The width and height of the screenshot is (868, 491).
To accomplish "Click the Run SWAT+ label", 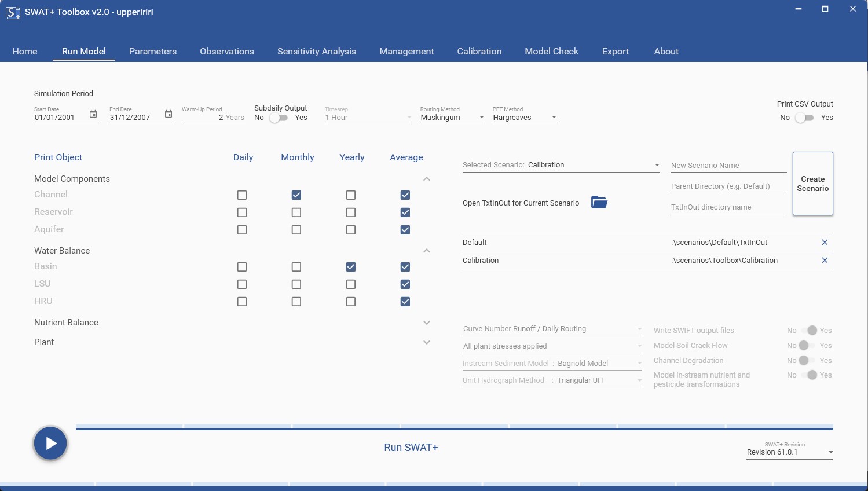I will (x=411, y=448).
